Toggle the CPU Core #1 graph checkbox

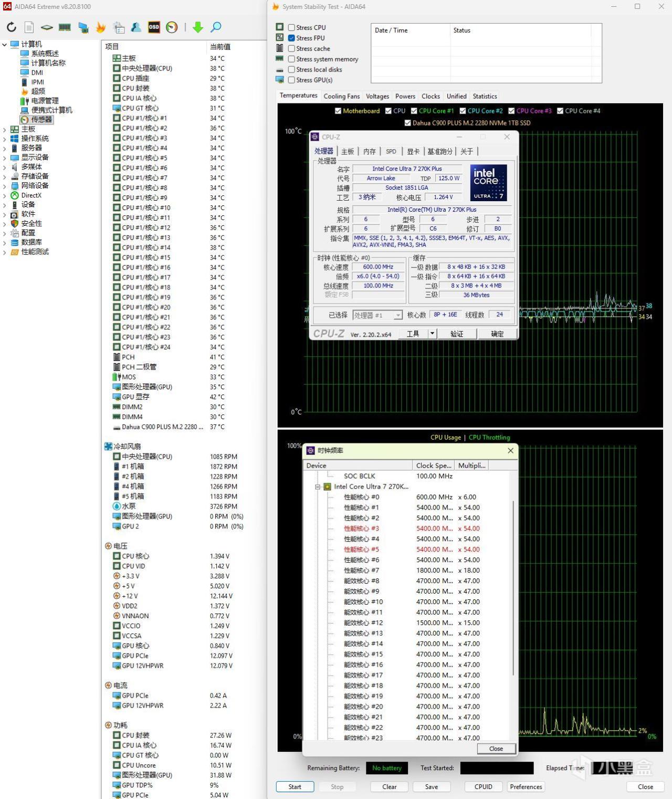[414, 111]
